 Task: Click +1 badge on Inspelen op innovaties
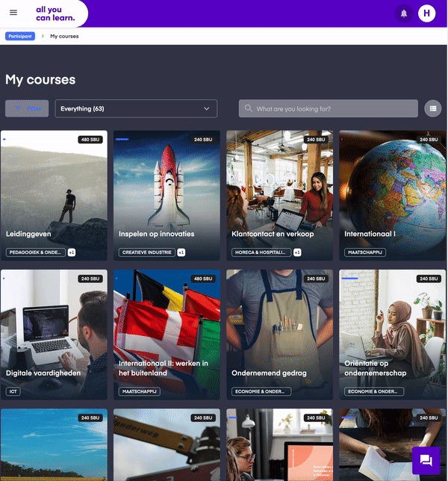(181, 252)
